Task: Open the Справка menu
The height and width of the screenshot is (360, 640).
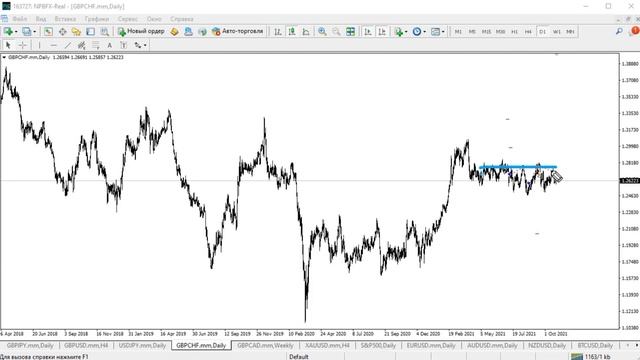Action: coord(182,19)
